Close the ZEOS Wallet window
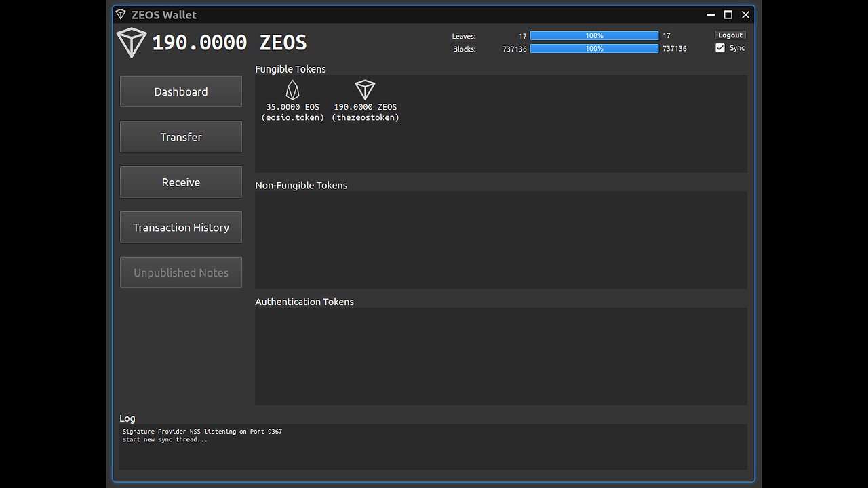 [746, 14]
